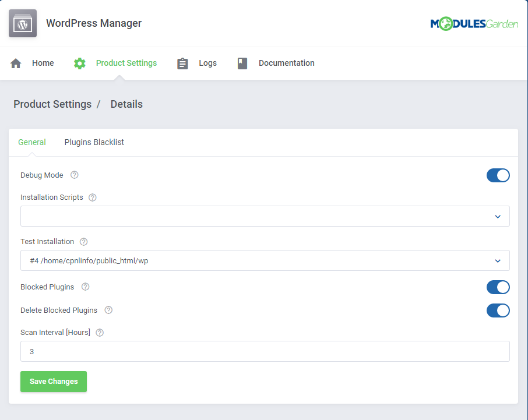Open the Product Settings menu item

click(x=126, y=63)
